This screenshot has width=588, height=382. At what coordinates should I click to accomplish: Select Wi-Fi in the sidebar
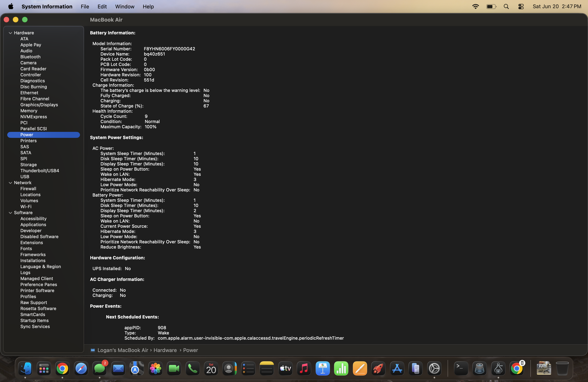click(26, 207)
